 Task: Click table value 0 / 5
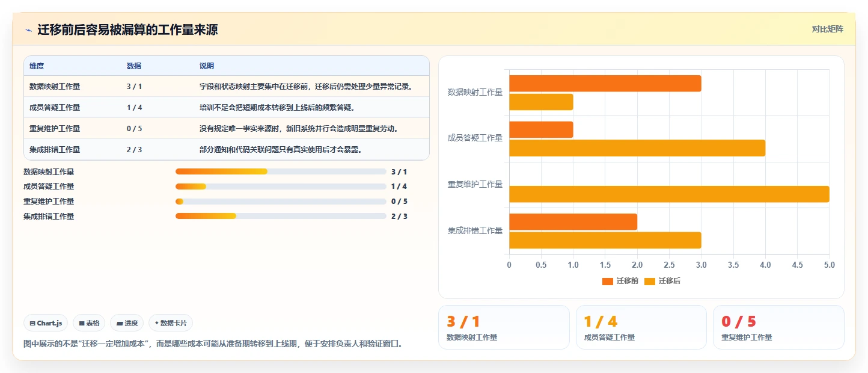click(x=135, y=129)
